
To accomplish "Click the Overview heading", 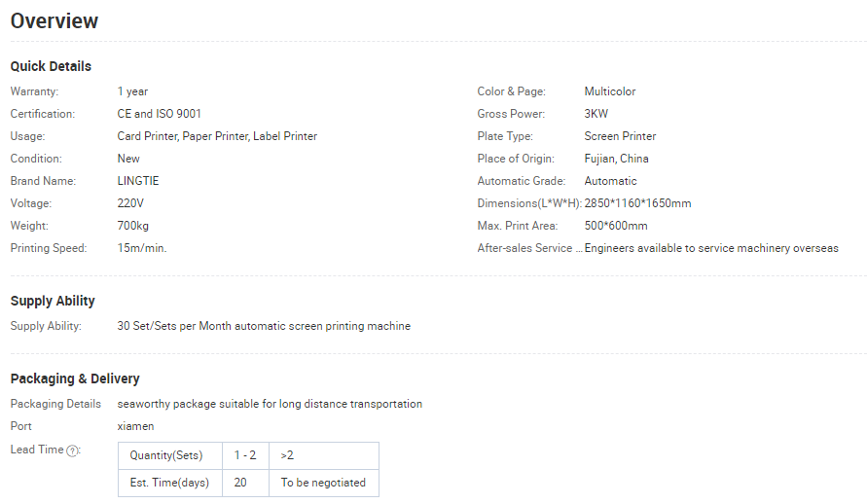I will (54, 21).
